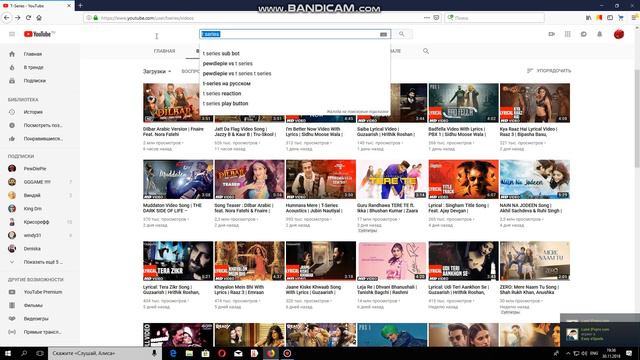Viewport: 640px width, 360px height.
Task: Click the browser address bar URL
Action: (147, 18)
